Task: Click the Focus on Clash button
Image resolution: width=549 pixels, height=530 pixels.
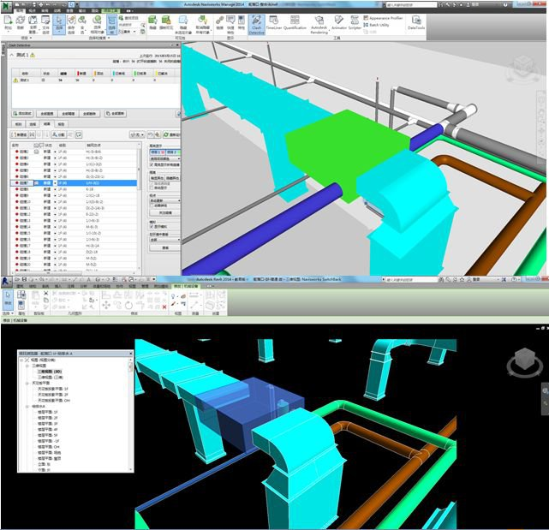Action: 165,213
